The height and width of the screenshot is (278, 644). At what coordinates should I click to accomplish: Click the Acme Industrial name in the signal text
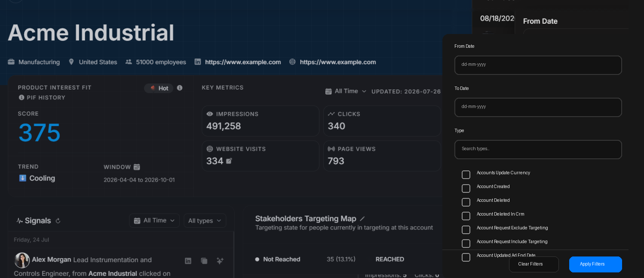tap(113, 273)
